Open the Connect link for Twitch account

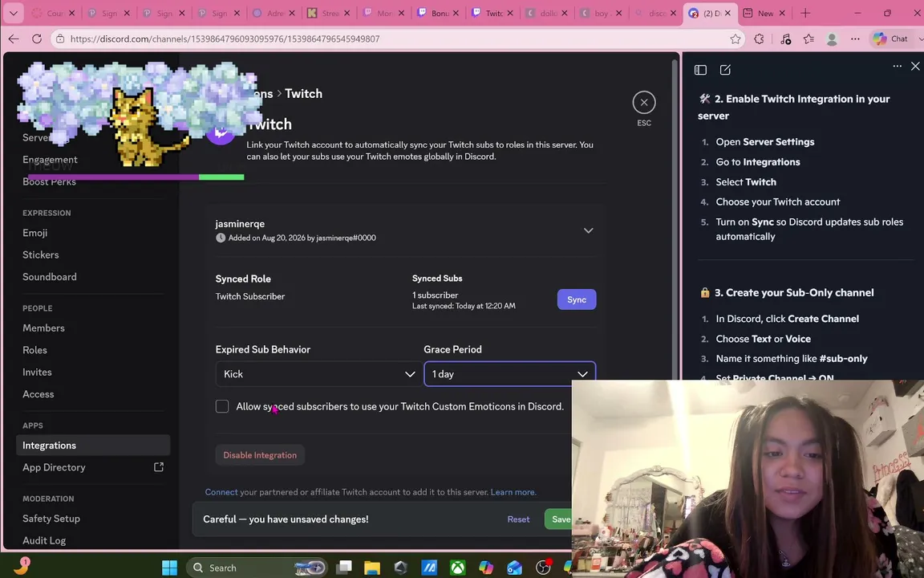point(221,492)
